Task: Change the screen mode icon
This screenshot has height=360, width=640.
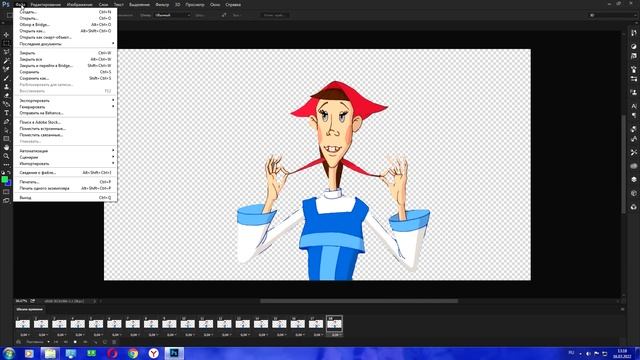Action: point(6,200)
